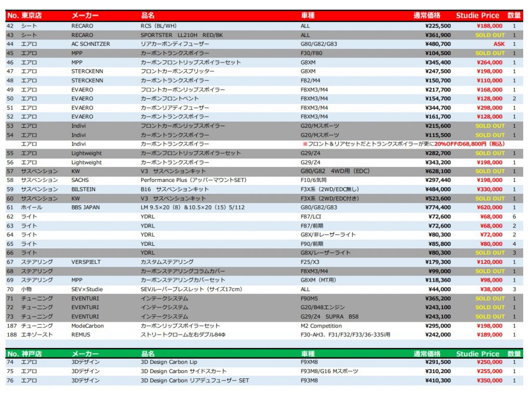532x396 pixels.
Task: Click the "No. 東京店" header in the red bar
Action: [x=24, y=15]
